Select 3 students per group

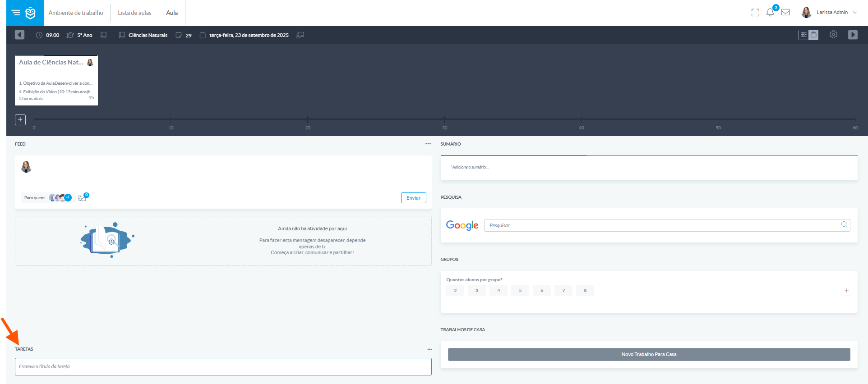click(477, 290)
